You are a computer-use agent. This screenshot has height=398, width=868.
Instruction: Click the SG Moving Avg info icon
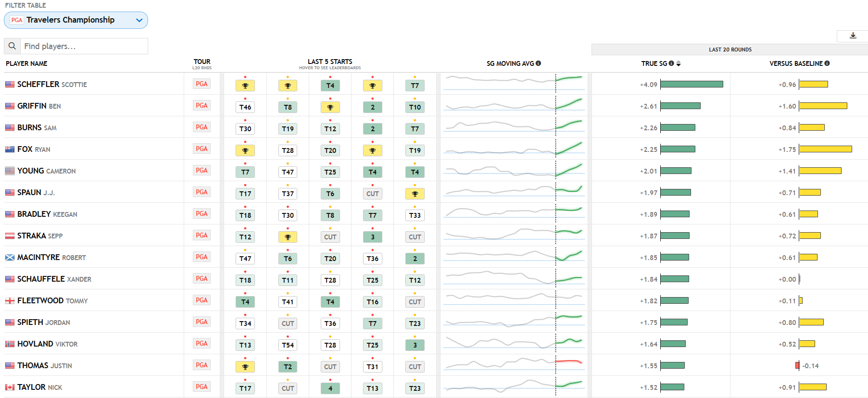539,63
